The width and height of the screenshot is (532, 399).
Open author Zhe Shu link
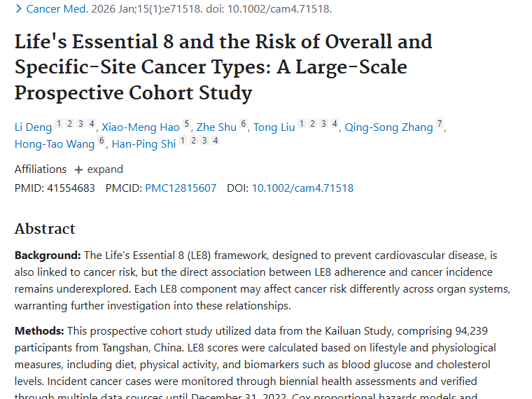click(216, 127)
